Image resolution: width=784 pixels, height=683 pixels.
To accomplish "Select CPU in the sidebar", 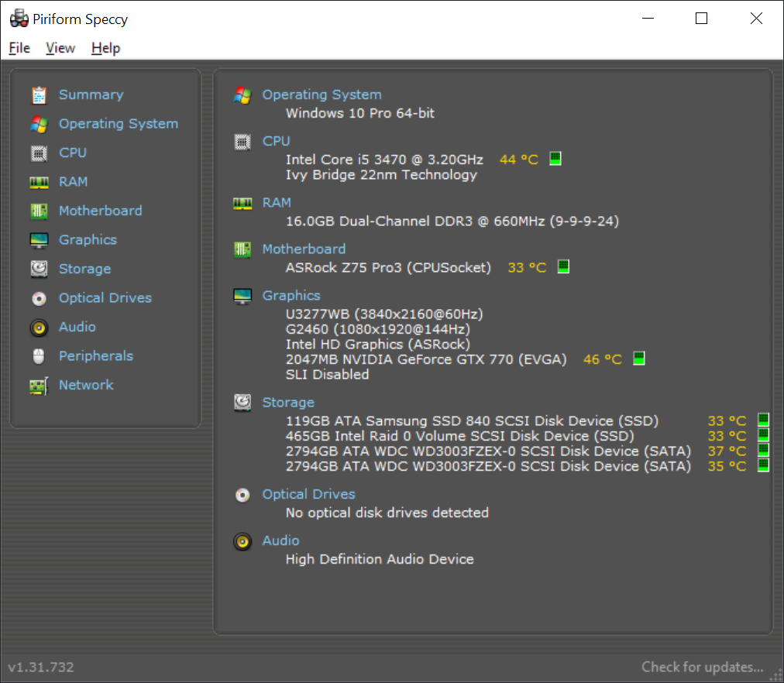I will coord(73,153).
